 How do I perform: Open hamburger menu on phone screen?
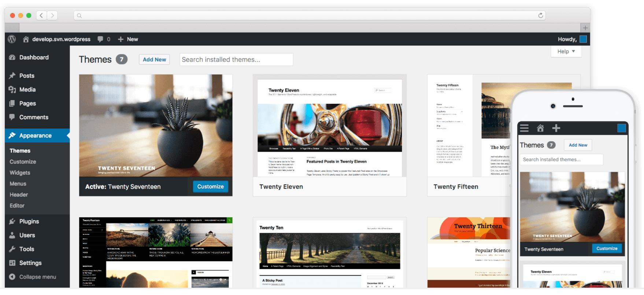[x=524, y=128]
